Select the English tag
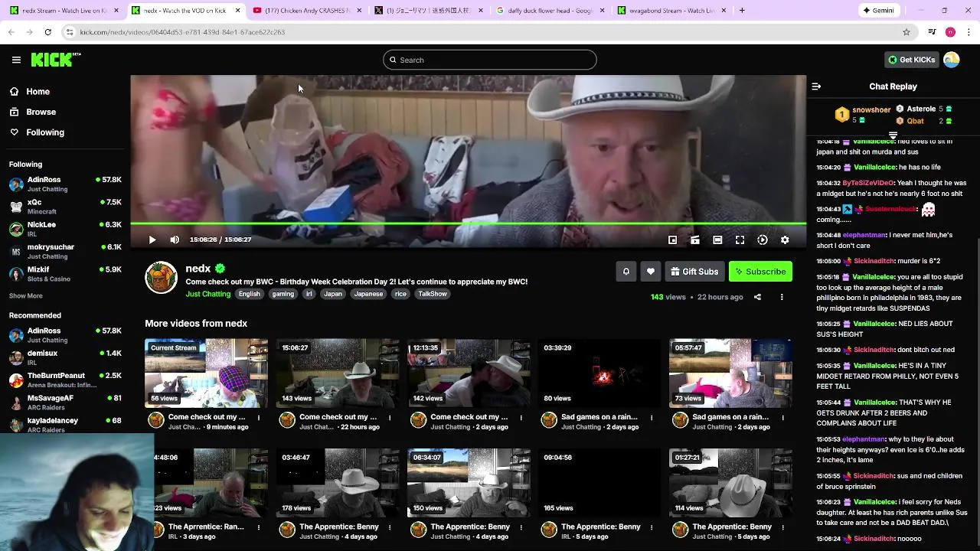Viewport: 980px width, 551px height. [x=249, y=294]
